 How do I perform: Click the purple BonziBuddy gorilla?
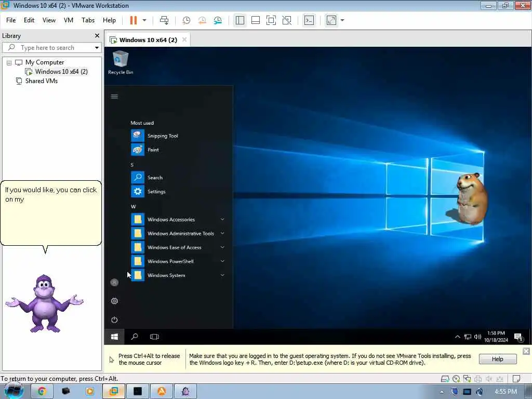[45, 303]
